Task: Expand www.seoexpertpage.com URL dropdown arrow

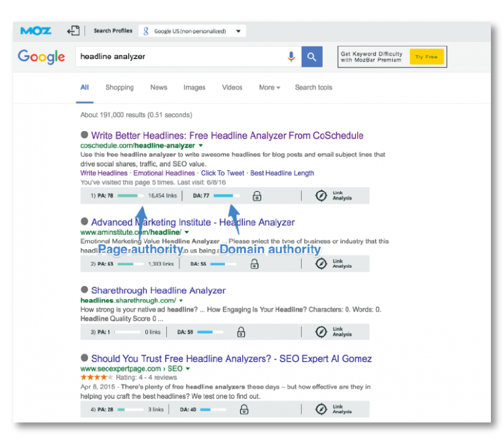Action: point(188,368)
